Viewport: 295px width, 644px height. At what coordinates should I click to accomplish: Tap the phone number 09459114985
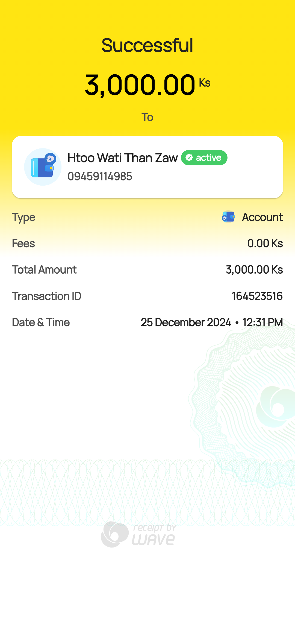(x=100, y=176)
